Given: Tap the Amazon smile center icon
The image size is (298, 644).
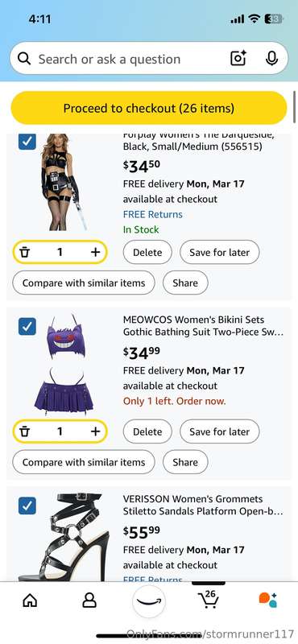Looking at the screenshot, I should (149, 601).
